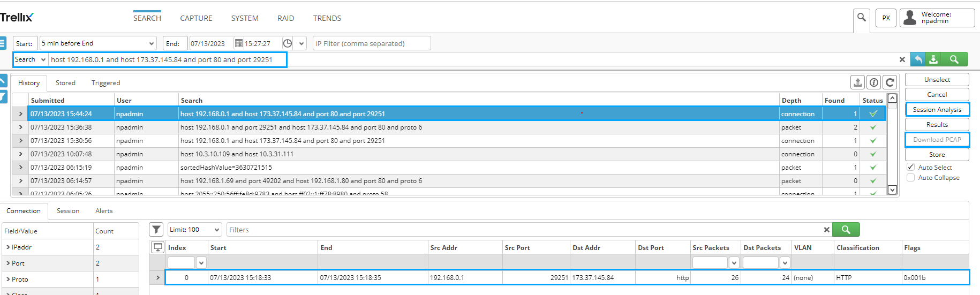Screen dimensions: 980x295
Task: Open the Search type dropdown
Action: click(30, 59)
